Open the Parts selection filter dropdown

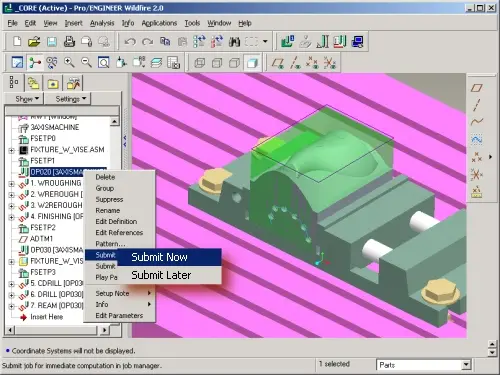(467, 365)
